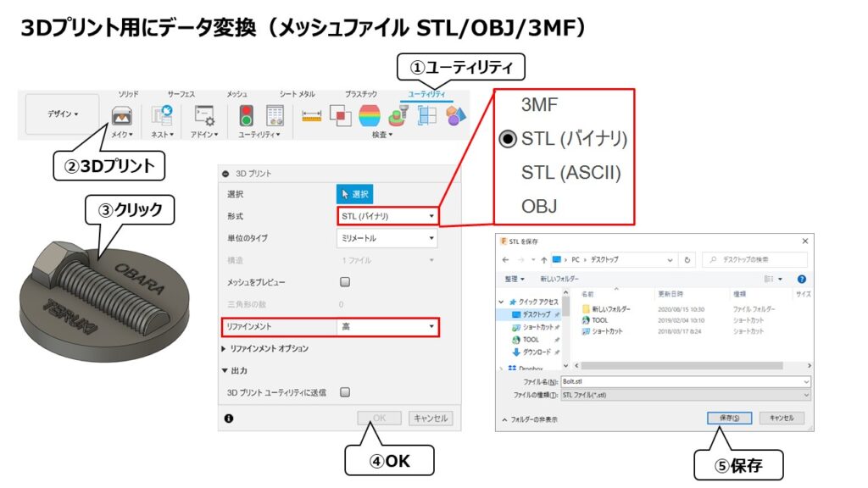The width and height of the screenshot is (868, 488).
Task: Enable the メッシュをプレビュー checkbox
Action: coord(344,282)
